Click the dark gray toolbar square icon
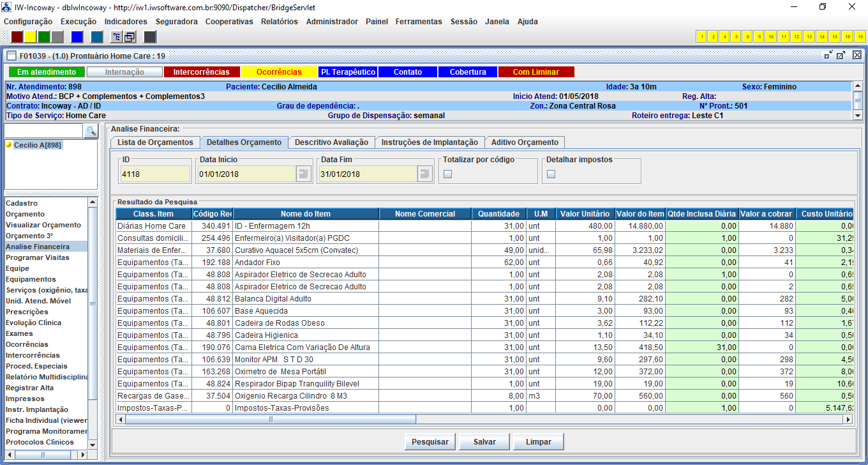Image resolution: width=868 pixels, height=465 pixels. click(150, 36)
